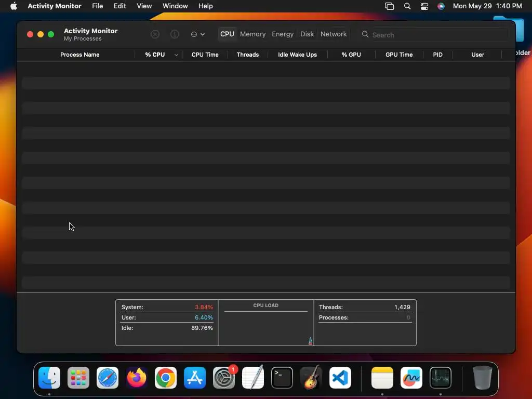Click the Siri icon in menu bar
The width and height of the screenshot is (532, 399).
(x=441, y=6)
